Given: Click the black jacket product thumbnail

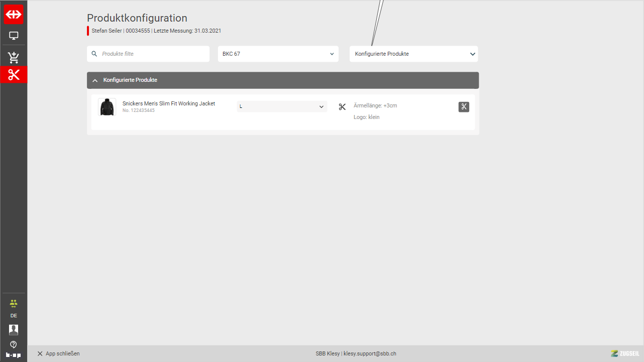Looking at the screenshot, I should (x=106, y=107).
